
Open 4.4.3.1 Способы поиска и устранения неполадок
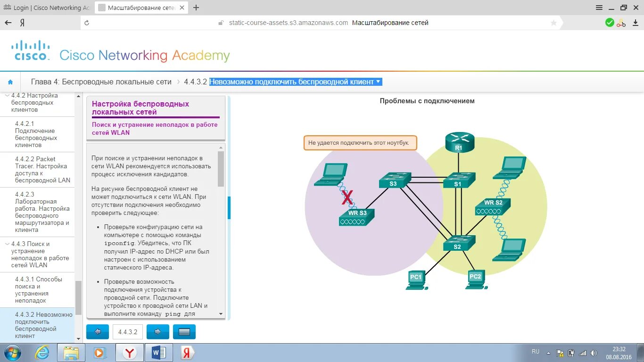[x=37, y=290]
